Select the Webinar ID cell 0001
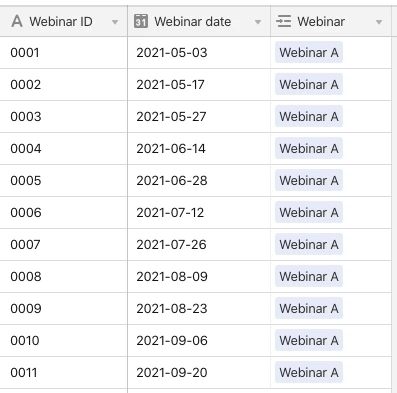This screenshot has width=397, height=393. (64, 53)
